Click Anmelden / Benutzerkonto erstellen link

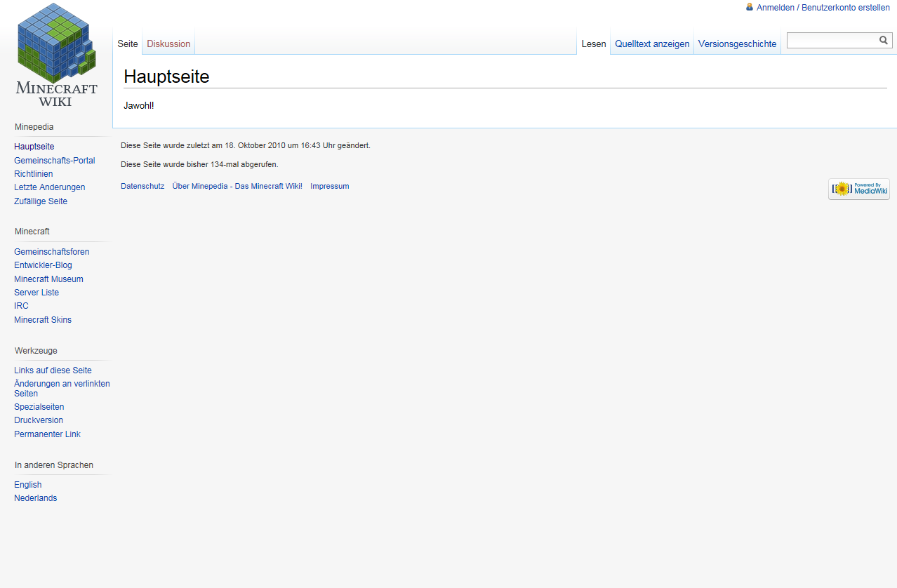[x=823, y=7]
